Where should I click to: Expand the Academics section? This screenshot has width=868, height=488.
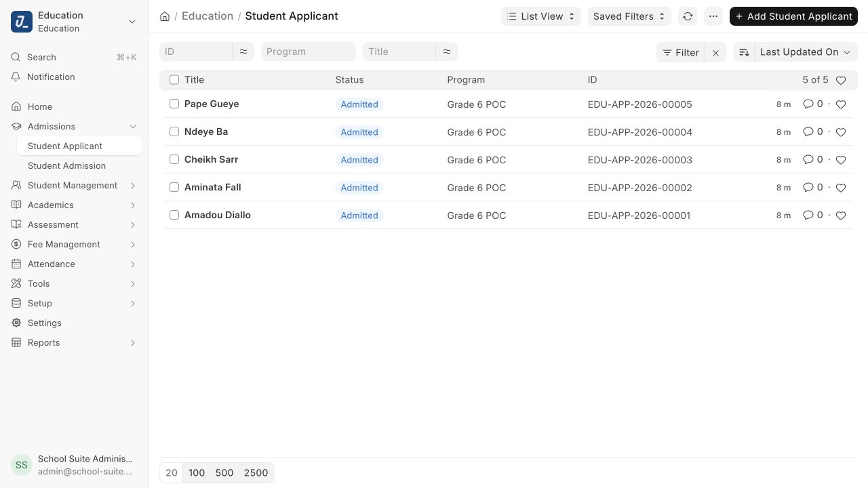[133, 205]
